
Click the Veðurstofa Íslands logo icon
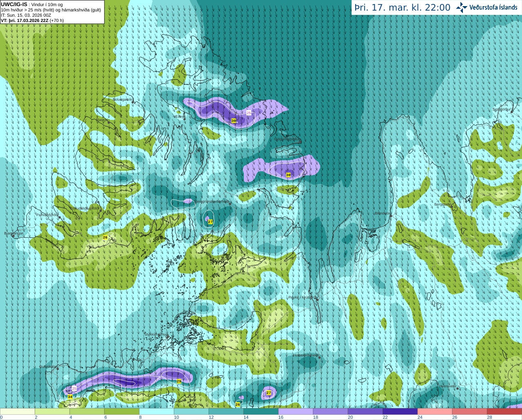pos(462,7)
